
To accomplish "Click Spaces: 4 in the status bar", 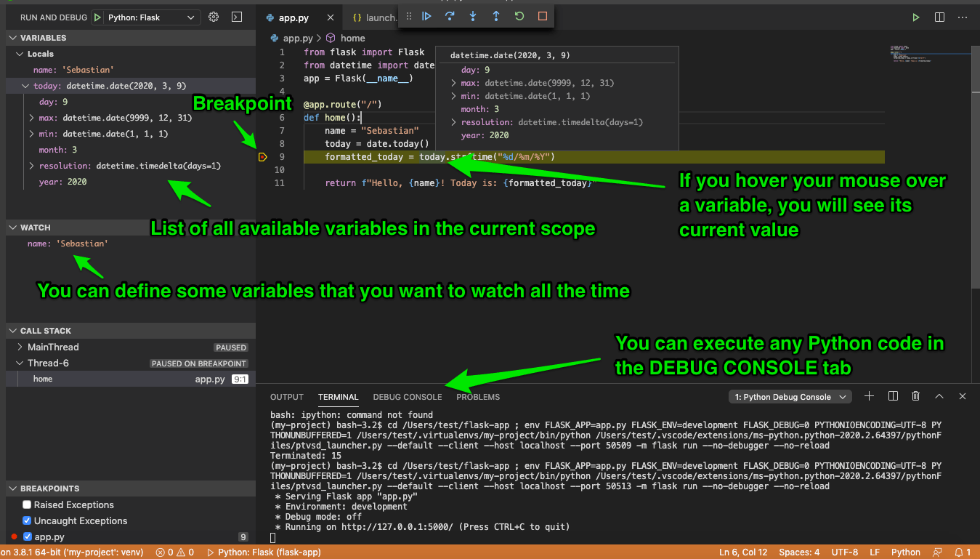I will click(799, 552).
